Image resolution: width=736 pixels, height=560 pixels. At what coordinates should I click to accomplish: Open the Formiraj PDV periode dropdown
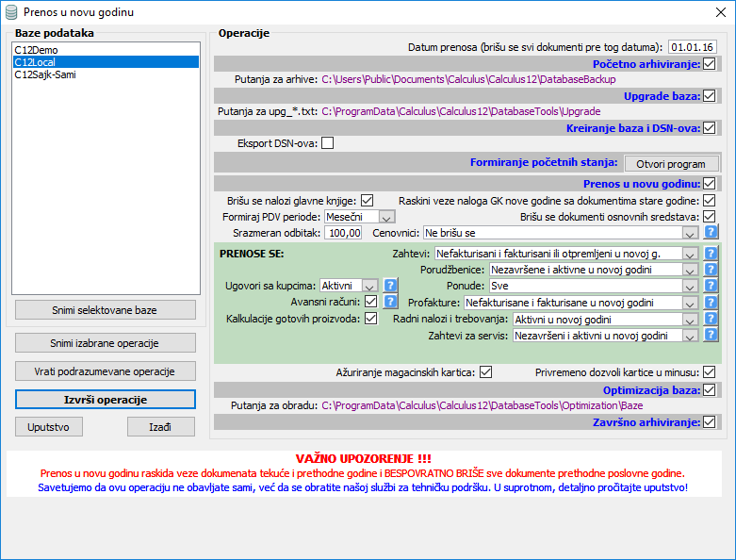click(x=387, y=216)
